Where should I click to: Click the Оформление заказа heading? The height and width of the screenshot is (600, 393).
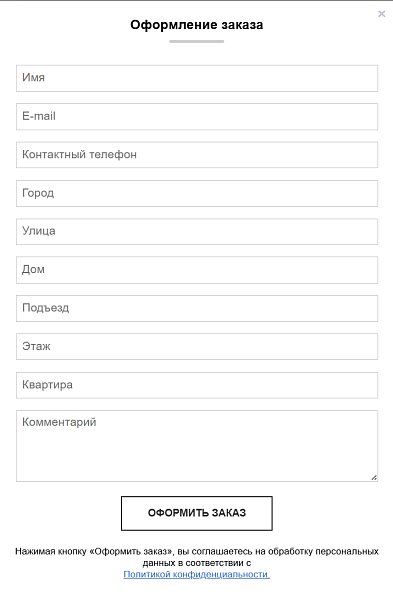[197, 25]
